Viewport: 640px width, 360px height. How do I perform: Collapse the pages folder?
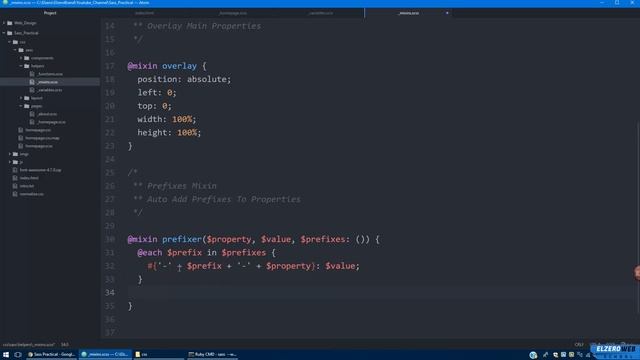(21, 106)
